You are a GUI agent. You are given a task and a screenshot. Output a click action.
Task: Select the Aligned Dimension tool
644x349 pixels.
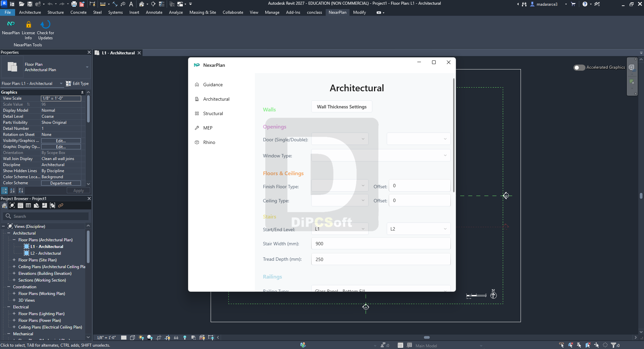point(115,4)
